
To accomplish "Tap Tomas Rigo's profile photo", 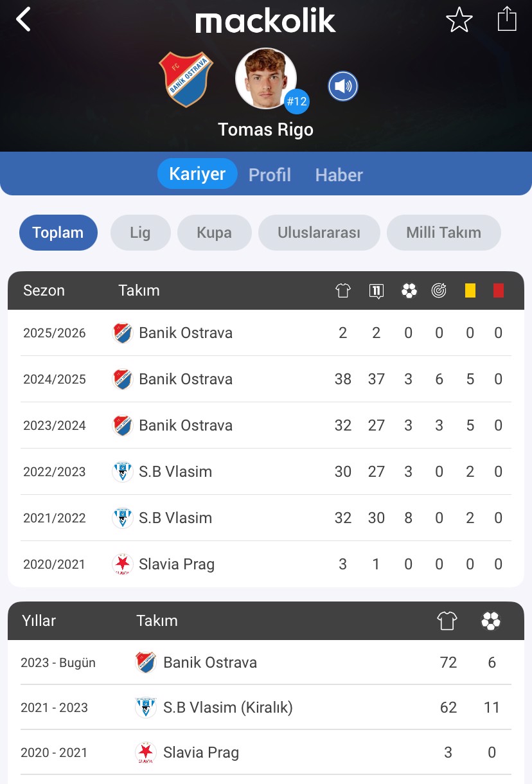I will click(266, 78).
